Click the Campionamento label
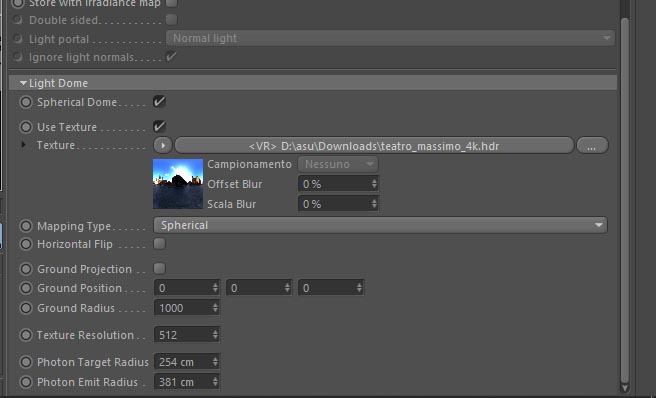This screenshot has height=398, width=656. [x=249, y=164]
